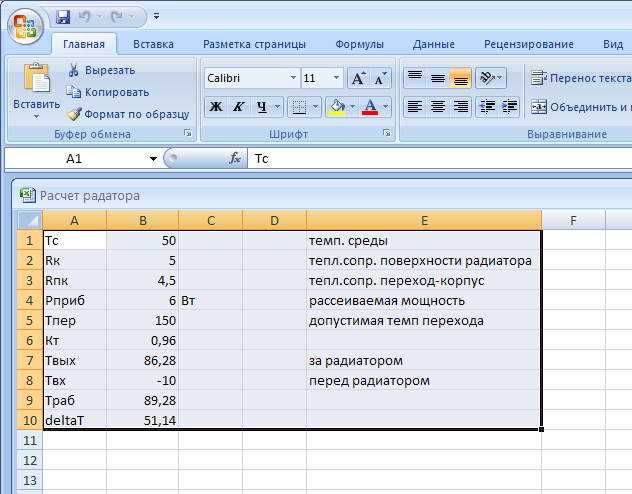Cut selection with Вырезать
632x494 pixels.
[102, 70]
